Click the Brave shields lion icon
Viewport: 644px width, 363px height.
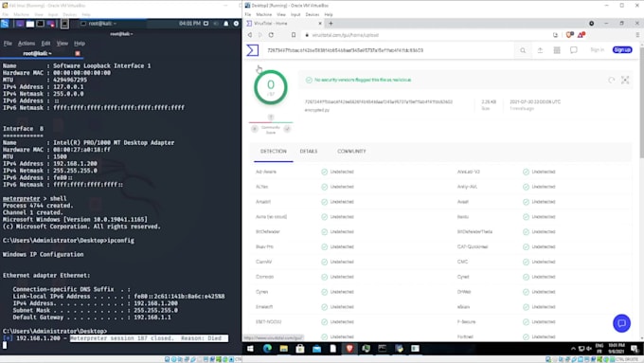click(570, 35)
